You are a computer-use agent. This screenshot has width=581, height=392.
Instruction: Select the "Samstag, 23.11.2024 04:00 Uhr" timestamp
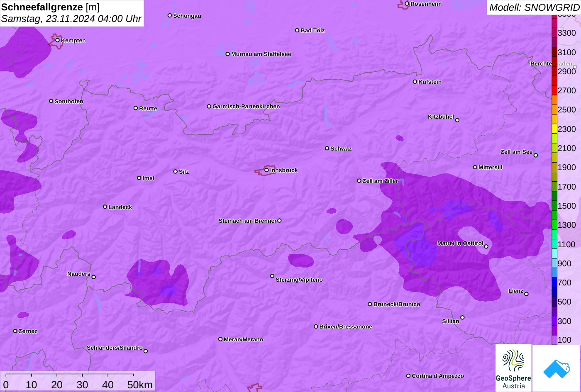point(71,19)
